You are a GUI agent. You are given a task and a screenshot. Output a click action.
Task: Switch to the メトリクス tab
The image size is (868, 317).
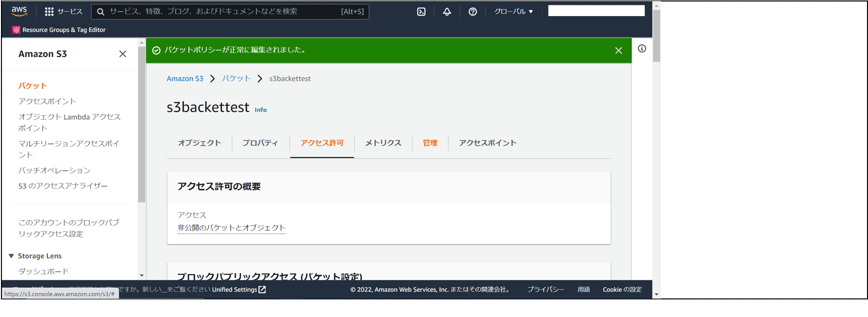(383, 143)
